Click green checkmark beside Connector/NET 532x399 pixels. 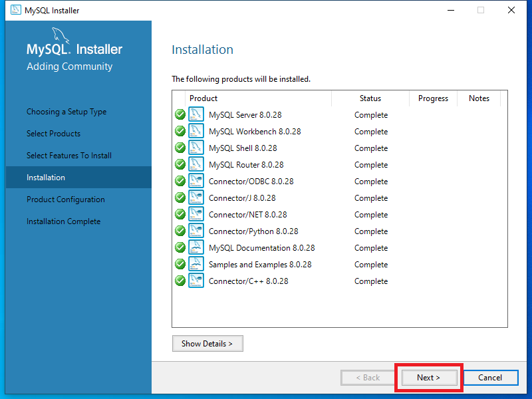[x=180, y=214]
